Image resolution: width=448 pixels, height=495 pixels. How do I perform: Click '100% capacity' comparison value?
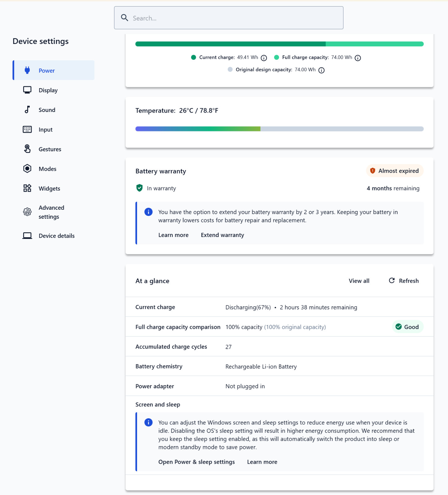pyautogui.click(x=244, y=327)
